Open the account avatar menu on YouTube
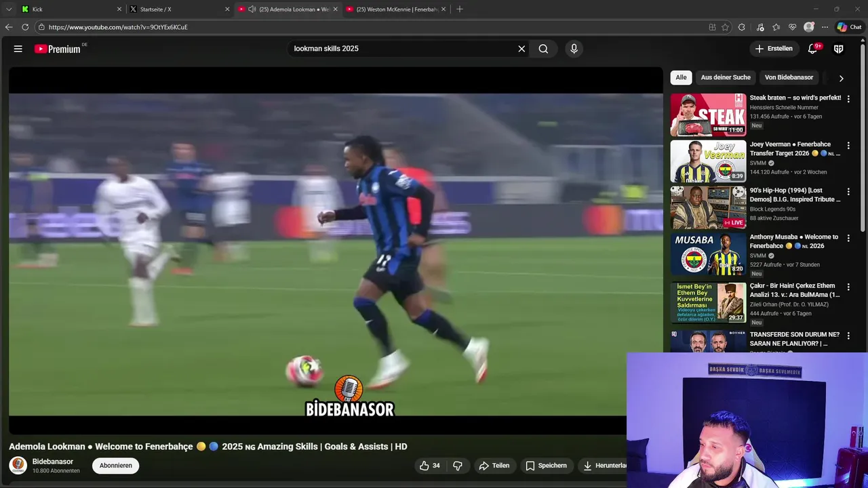Image resolution: width=868 pixels, height=488 pixels. [x=839, y=49]
